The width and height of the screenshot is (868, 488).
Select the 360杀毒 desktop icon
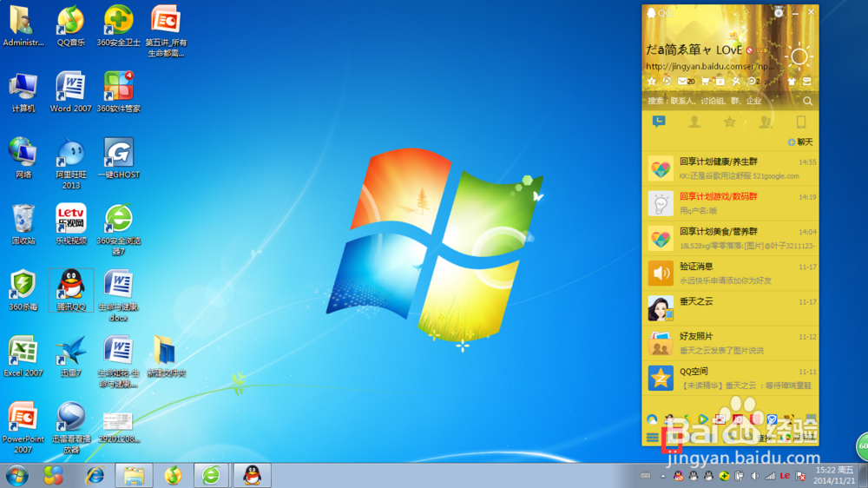tap(23, 290)
